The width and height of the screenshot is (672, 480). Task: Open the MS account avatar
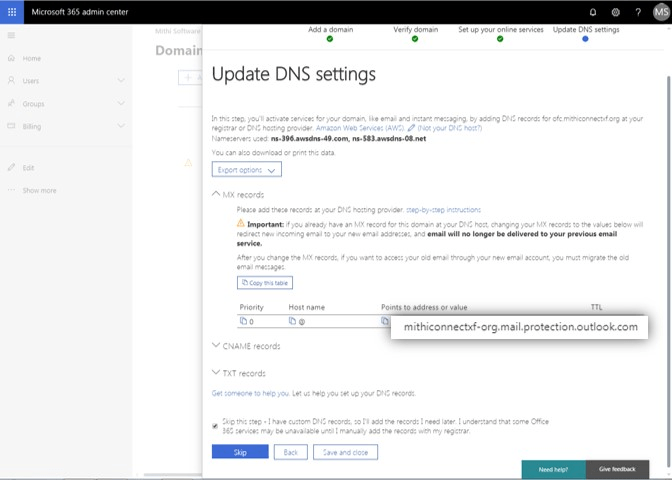(x=661, y=12)
